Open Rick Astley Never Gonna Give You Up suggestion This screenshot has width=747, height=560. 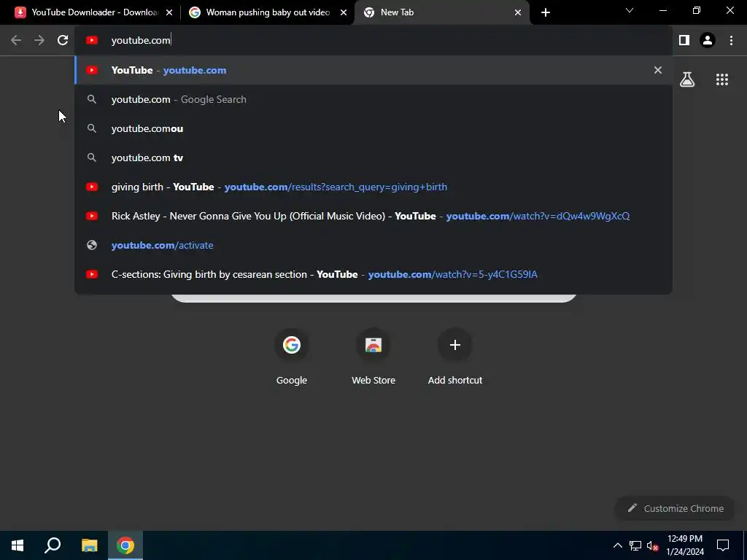[373, 216]
